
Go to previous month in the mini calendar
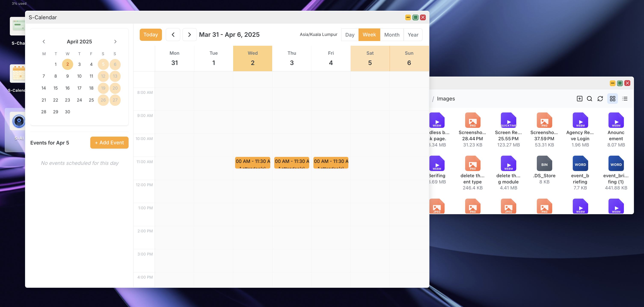(x=44, y=42)
